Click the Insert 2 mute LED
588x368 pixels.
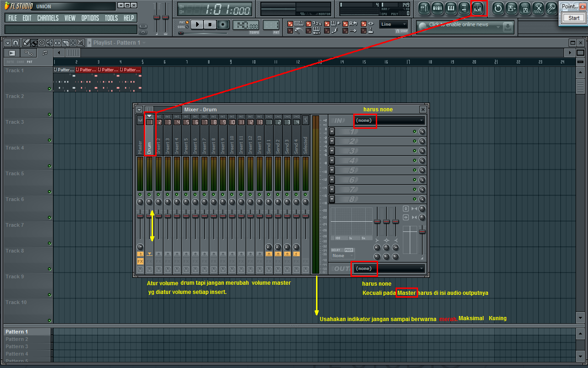tap(158, 195)
